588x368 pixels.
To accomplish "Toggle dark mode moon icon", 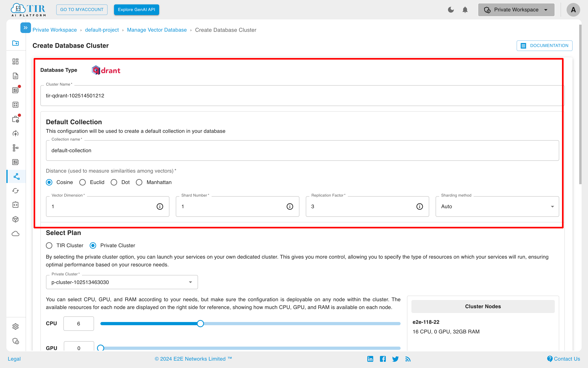I will tap(451, 10).
